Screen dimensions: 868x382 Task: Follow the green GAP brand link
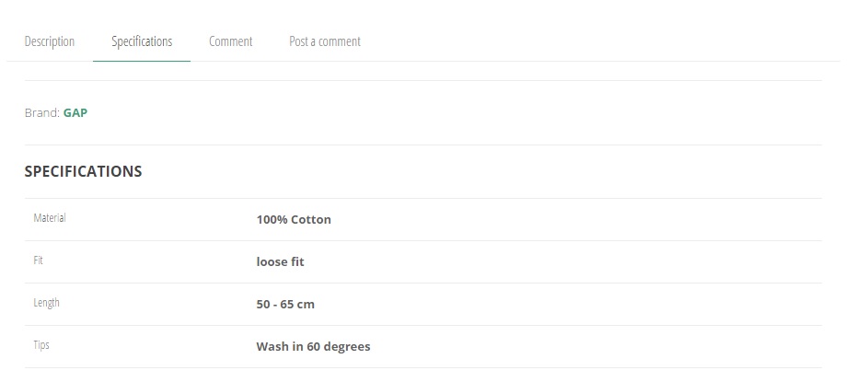click(x=75, y=113)
